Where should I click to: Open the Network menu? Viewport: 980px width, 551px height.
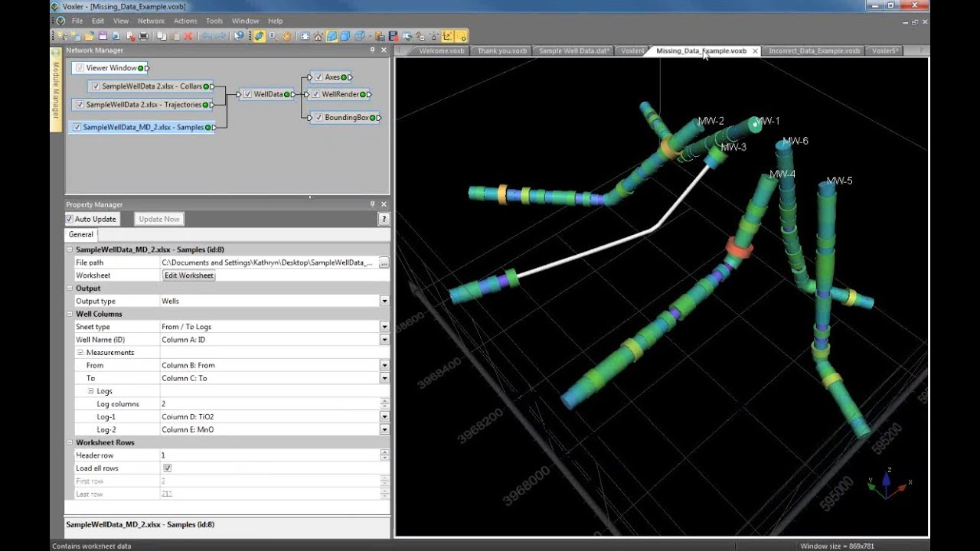151,21
